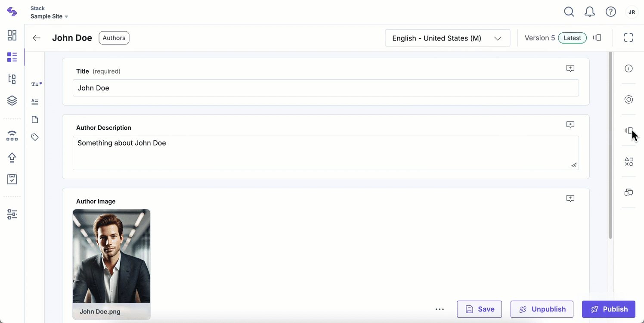Click the vertical scrollbar of entry form
Screen dimensions: 644x323
tap(610, 145)
